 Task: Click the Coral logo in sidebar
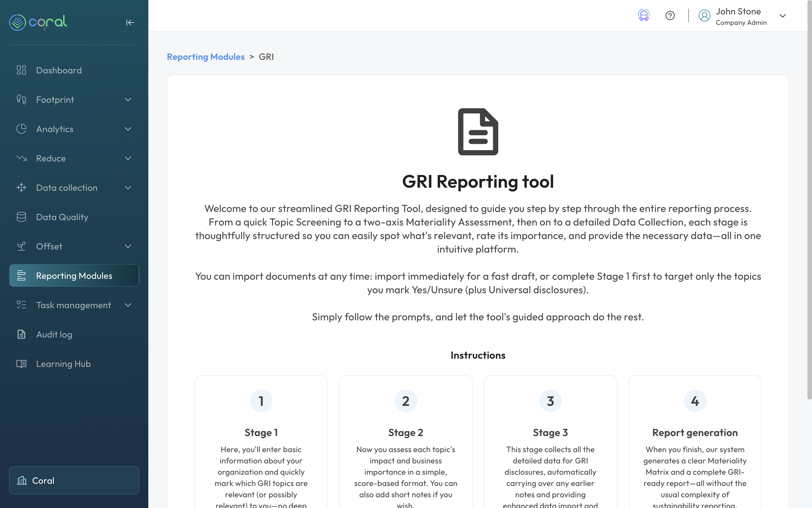coord(38,22)
